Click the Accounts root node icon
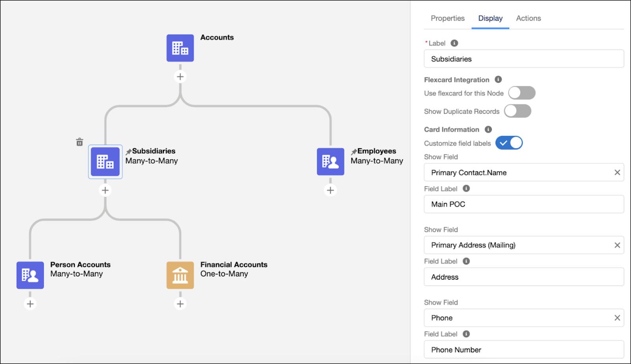This screenshot has width=631, height=364. pos(180,48)
